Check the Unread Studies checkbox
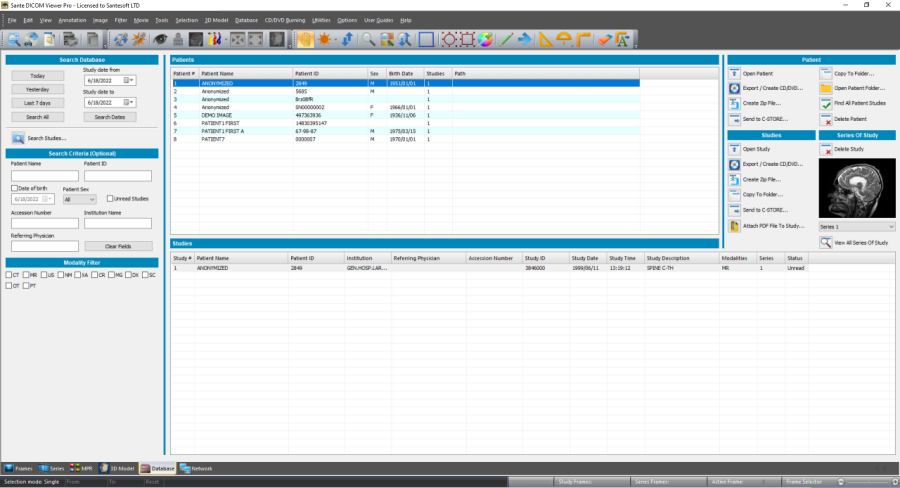 [110, 199]
